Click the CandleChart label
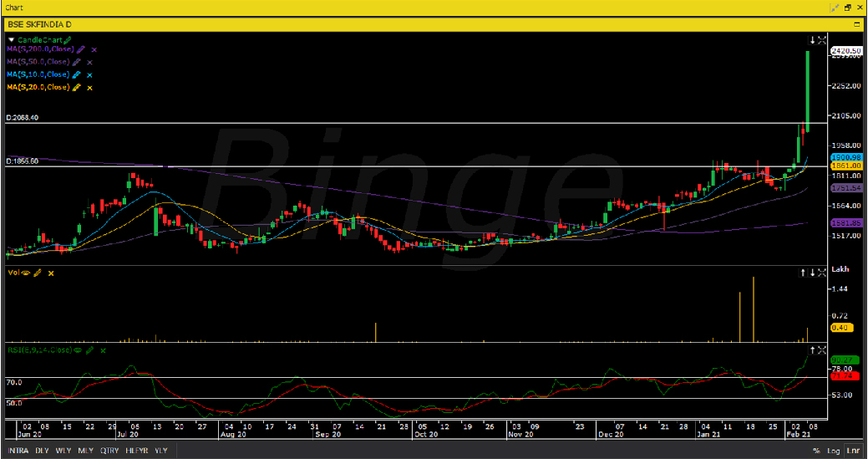 click(x=40, y=40)
